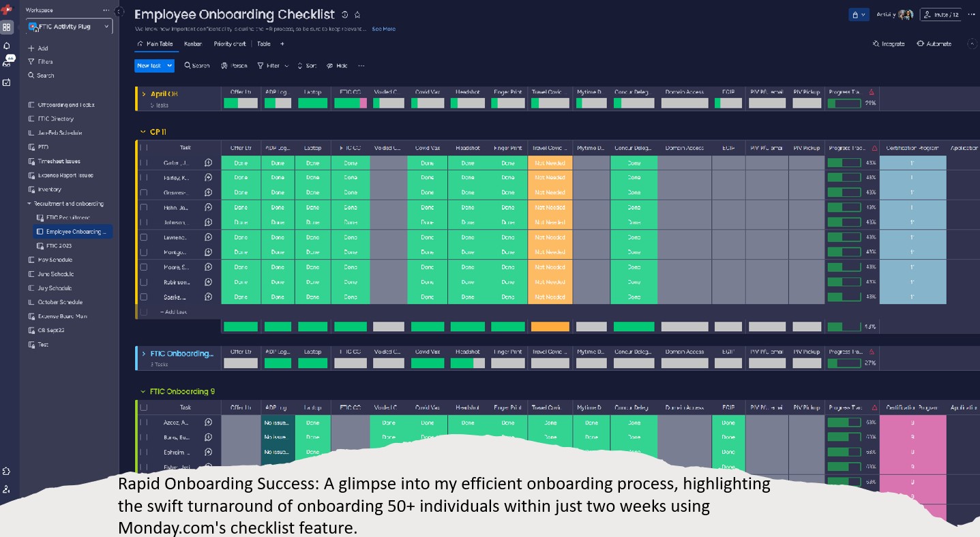Viewport: 980px width, 537px height.
Task: Click the monday.com logo at top-left
Action: pos(6,10)
